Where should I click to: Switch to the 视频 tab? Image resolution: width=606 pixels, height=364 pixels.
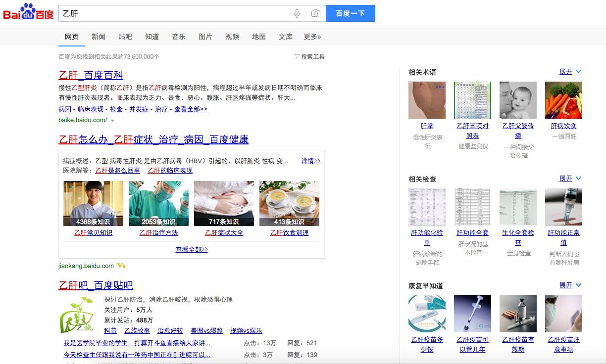232,37
